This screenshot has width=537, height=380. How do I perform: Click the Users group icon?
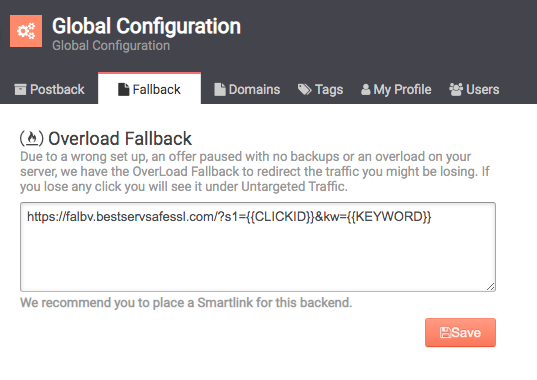[x=456, y=90]
